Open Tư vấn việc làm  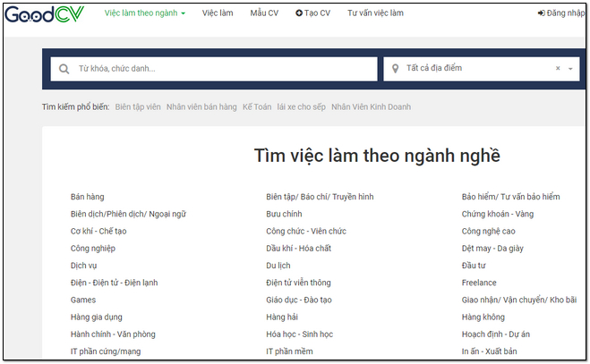(375, 13)
